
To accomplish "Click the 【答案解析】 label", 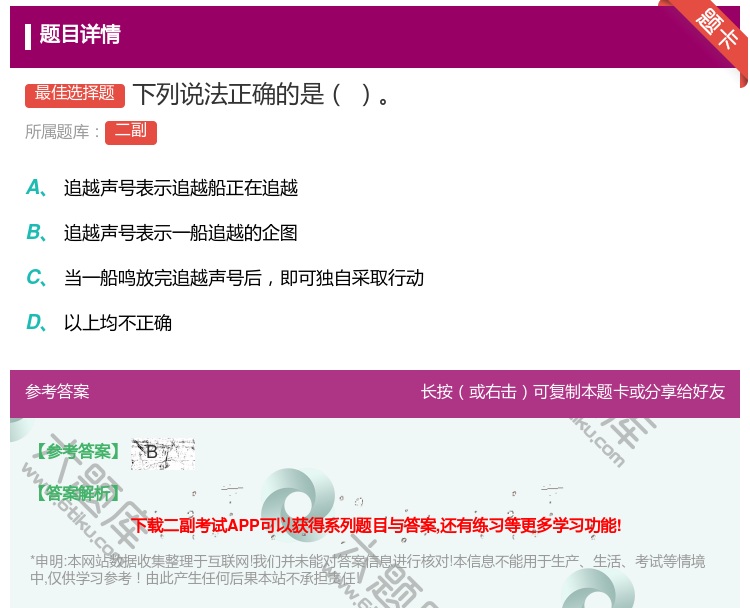I will (79, 493).
